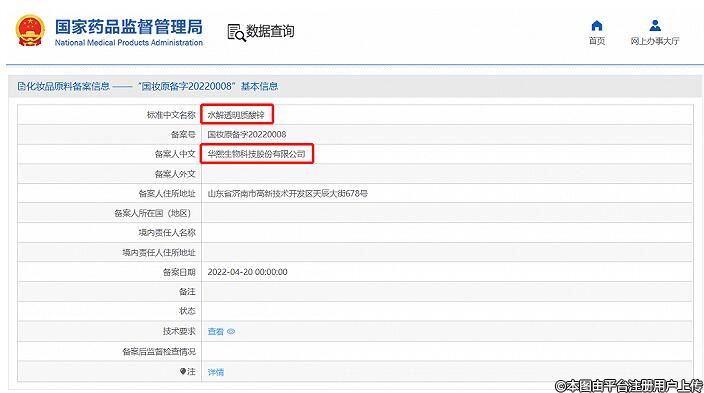Open 网上办事大厅 user icon
Image resolution: width=704 pixels, height=393 pixels.
point(655,25)
